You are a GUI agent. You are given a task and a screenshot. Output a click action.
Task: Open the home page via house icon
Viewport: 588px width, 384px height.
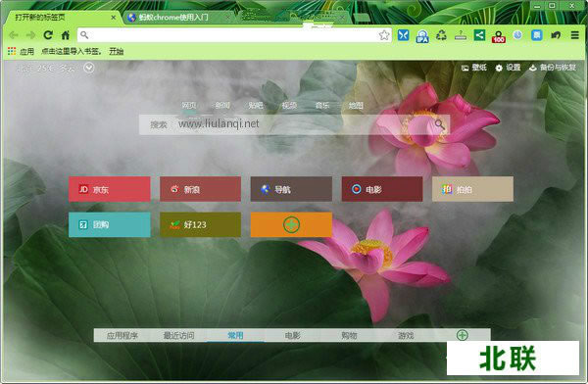pyautogui.click(x=66, y=35)
